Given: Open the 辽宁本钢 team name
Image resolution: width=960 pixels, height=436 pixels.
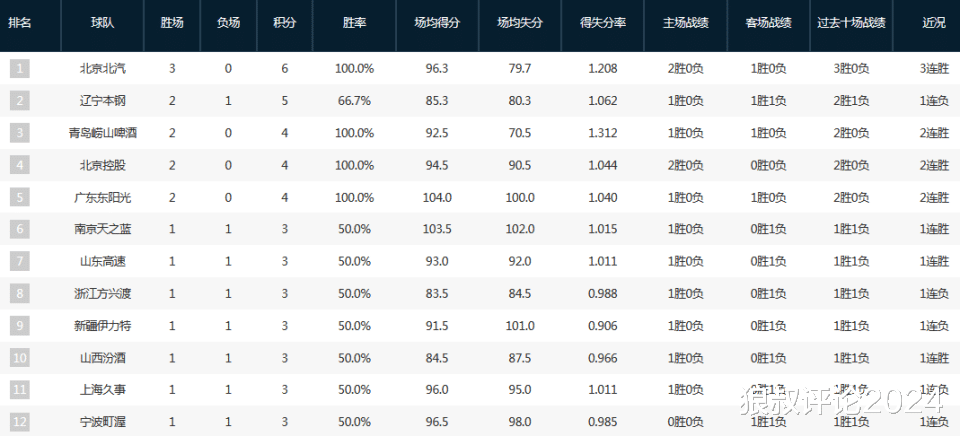Looking at the screenshot, I should [102, 101].
